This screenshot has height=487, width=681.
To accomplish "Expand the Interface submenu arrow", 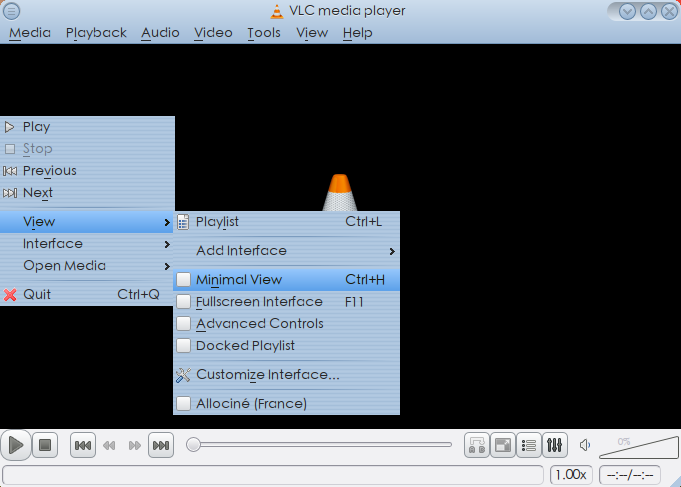I will point(167,245).
